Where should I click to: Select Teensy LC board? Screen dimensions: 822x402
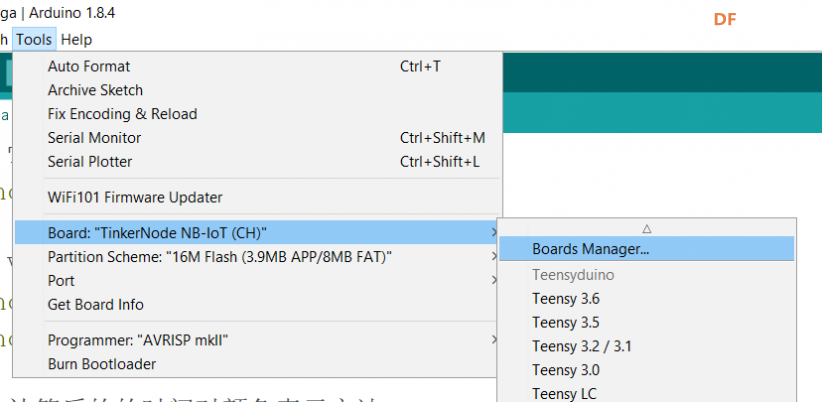pos(646,394)
